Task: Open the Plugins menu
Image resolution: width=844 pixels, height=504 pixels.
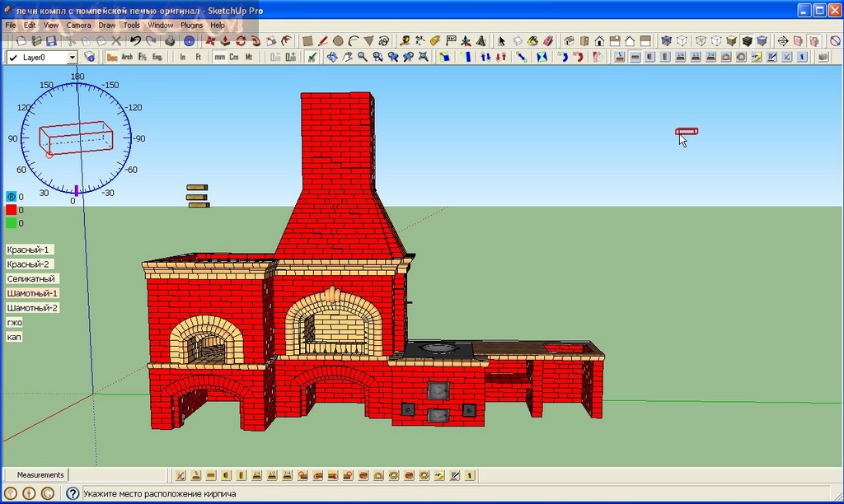Action: [x=191, y=26]
